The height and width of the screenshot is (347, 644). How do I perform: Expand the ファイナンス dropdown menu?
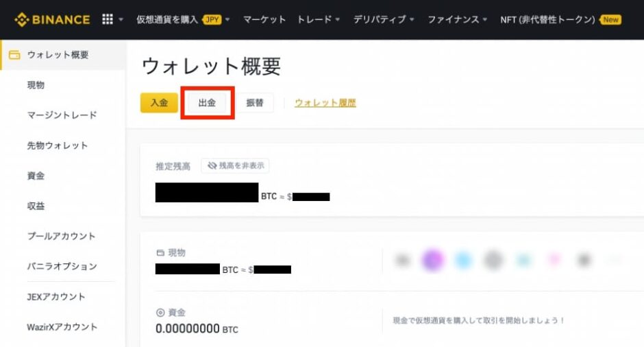coord(458,19)
